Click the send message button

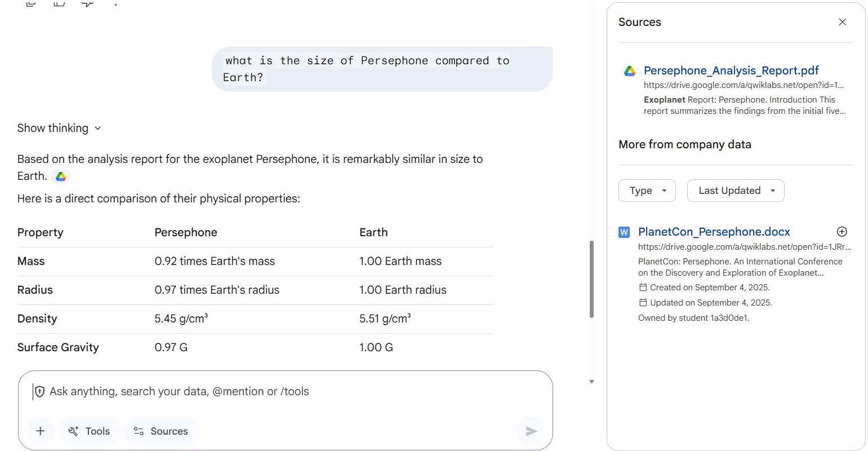pyautogui.click(x=530, y=431)
